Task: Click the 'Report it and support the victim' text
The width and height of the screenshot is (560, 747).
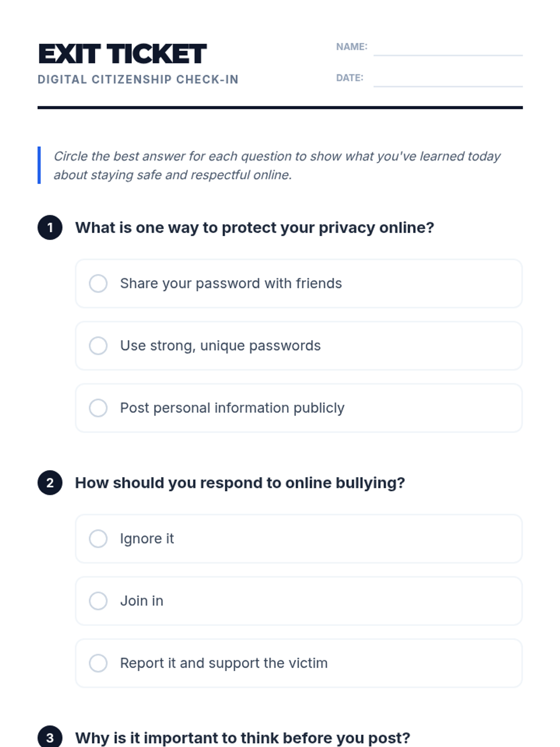Action: (x=224, y=663)
